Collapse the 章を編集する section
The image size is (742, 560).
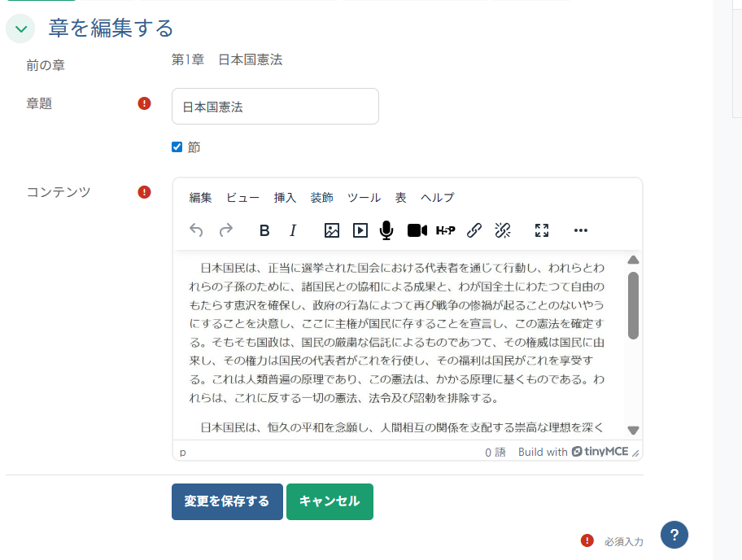pyautogui.click(x=20, y=28)
